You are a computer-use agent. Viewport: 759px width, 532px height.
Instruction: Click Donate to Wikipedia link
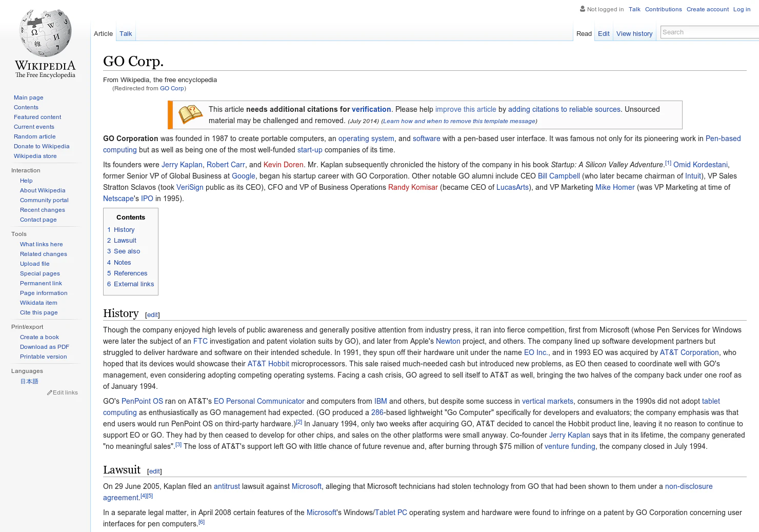(x=42, y=146)
